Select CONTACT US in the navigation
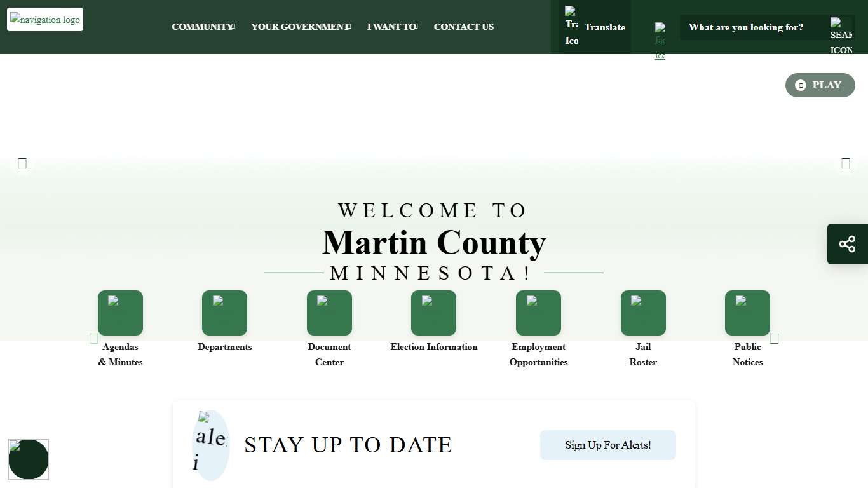Screen dimensions: 868x488 pos(463,27)
